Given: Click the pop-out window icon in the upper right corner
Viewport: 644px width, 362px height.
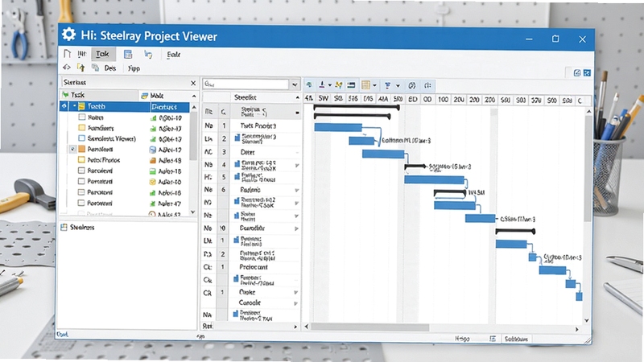Looking at the screenshot, I should pos(577,72).
